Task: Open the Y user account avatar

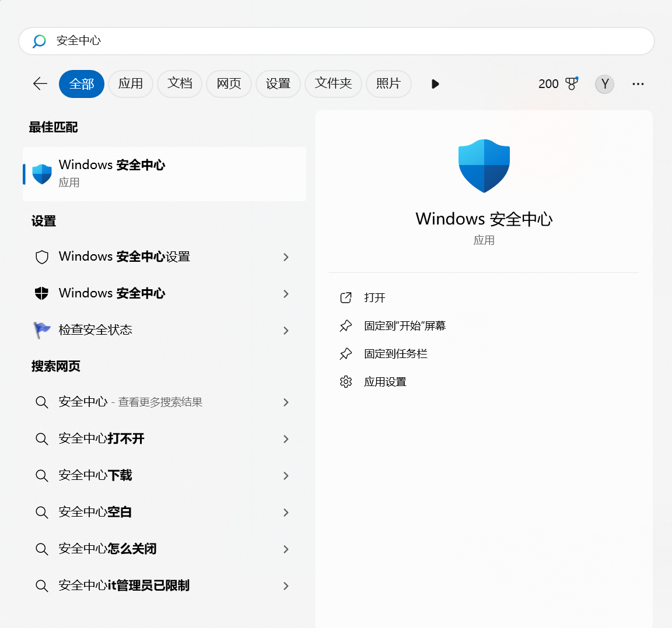Action: 604,84
